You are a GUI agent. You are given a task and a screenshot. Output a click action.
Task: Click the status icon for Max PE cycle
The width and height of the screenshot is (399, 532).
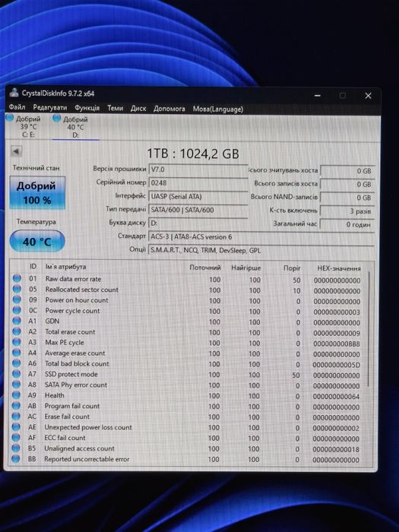tap(16, 342)
